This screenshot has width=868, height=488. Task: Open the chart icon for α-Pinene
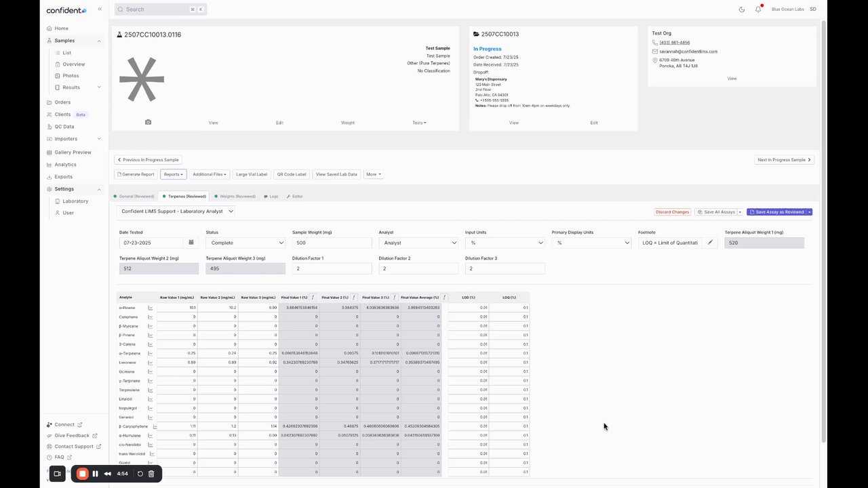pyautogui.click(x=151, y=308)
